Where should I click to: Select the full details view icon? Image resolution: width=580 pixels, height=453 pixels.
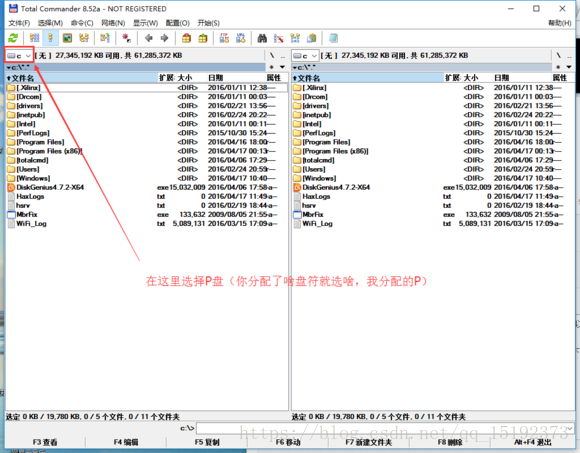click(x=51, y=38)
